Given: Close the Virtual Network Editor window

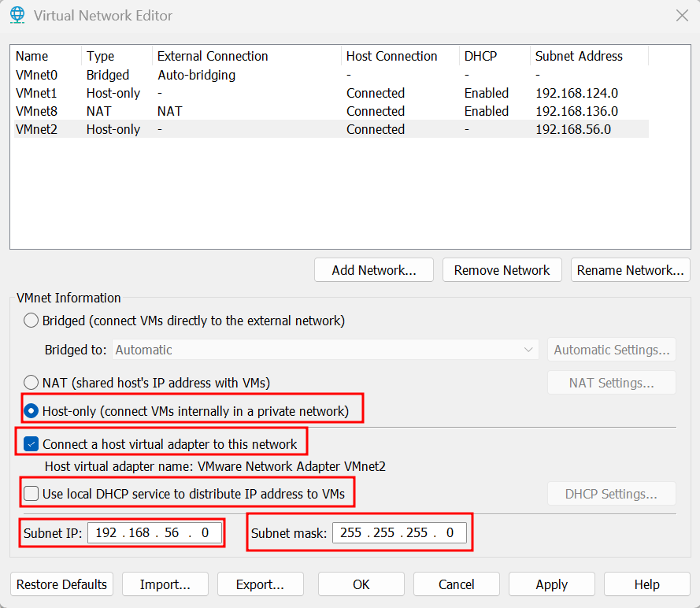Looking at the screenshot, I should point(682,16).
